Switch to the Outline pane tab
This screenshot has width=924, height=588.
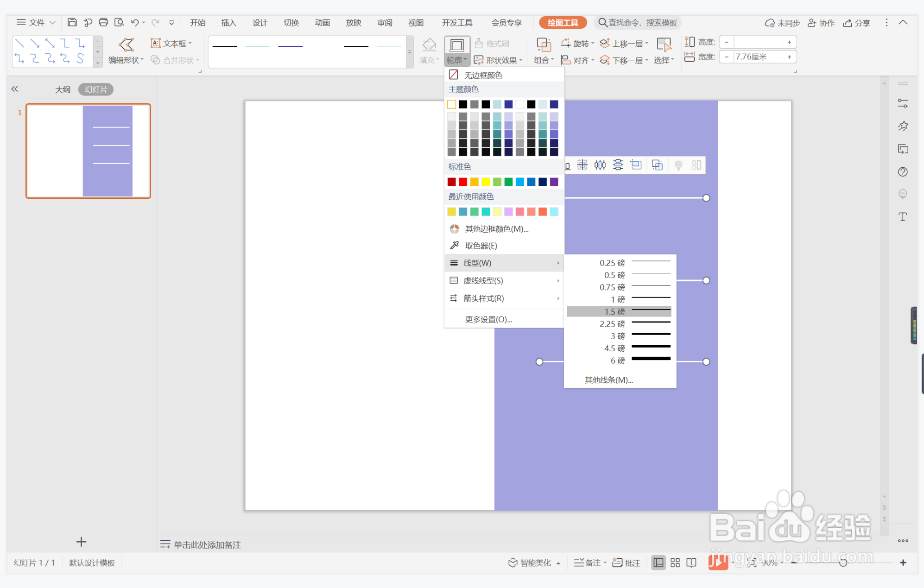pyautogui.click(x=63, y=89)
